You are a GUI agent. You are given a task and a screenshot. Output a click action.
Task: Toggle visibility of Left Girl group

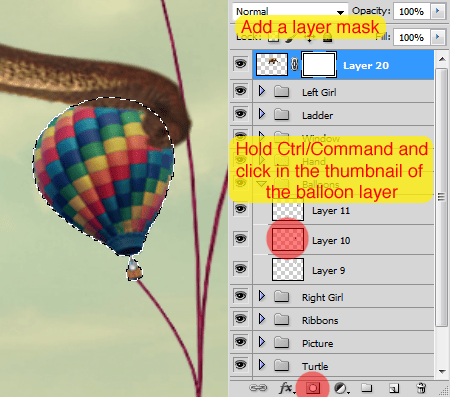tap(240, 90)
